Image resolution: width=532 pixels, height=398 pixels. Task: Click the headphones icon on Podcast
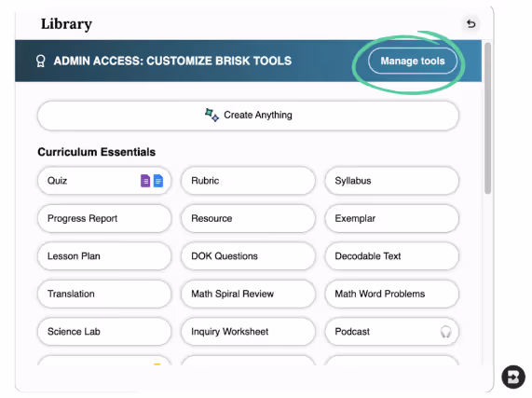pos(445,332)
